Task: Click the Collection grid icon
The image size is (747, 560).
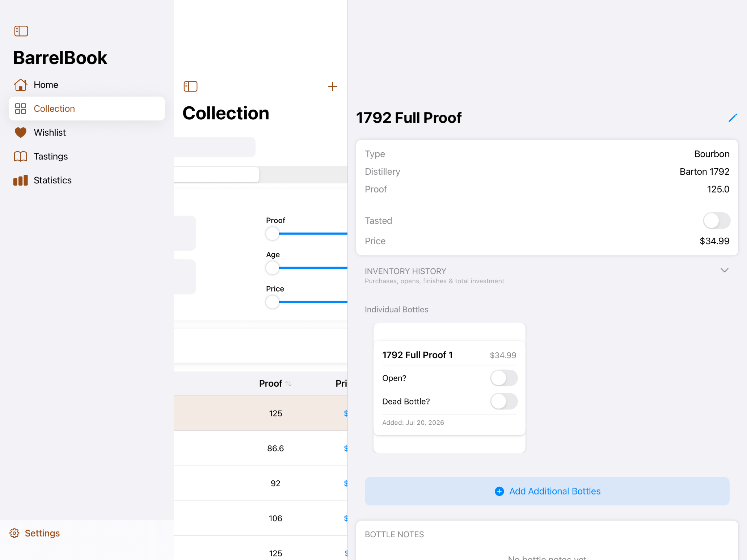Action: click(21, 109)
